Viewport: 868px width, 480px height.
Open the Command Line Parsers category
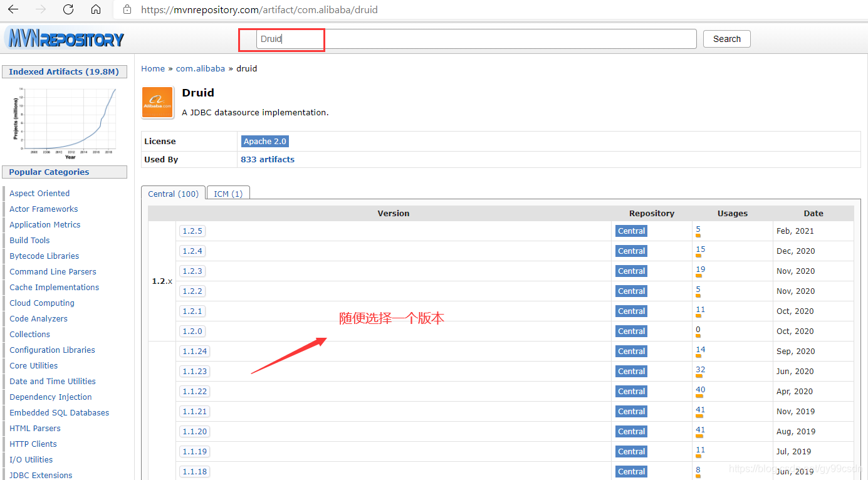pos(53,272)
